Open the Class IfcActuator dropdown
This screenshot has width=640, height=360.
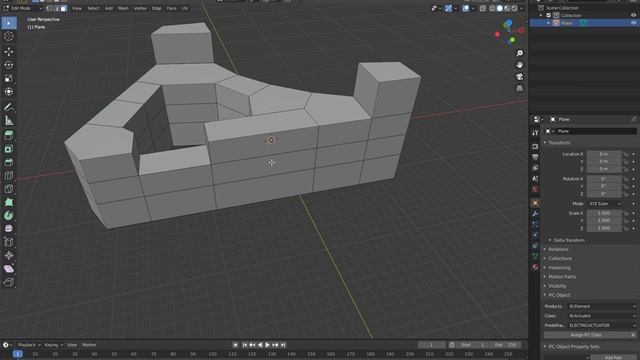click(602, 316)
